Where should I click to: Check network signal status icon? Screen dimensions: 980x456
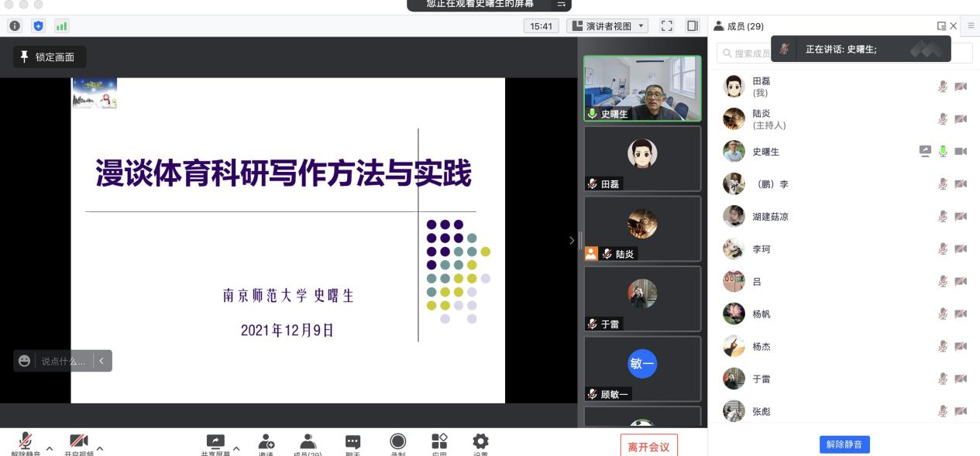tap(61, 26)
